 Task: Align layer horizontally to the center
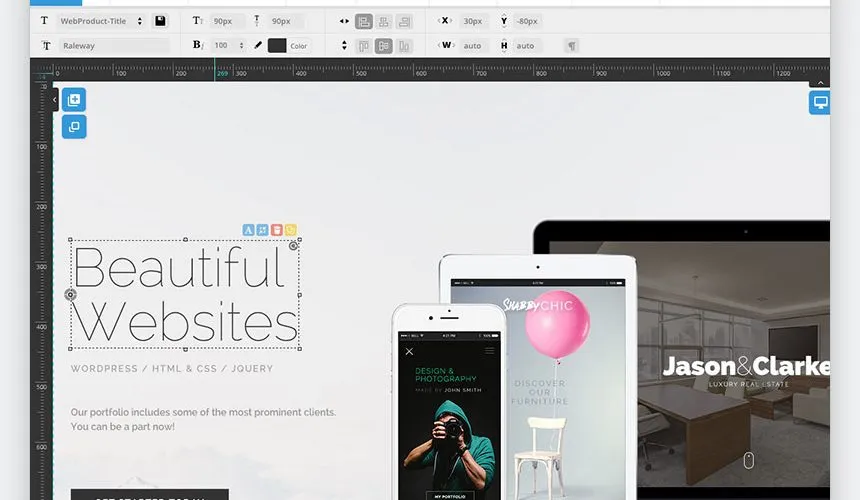coord(384,21)
